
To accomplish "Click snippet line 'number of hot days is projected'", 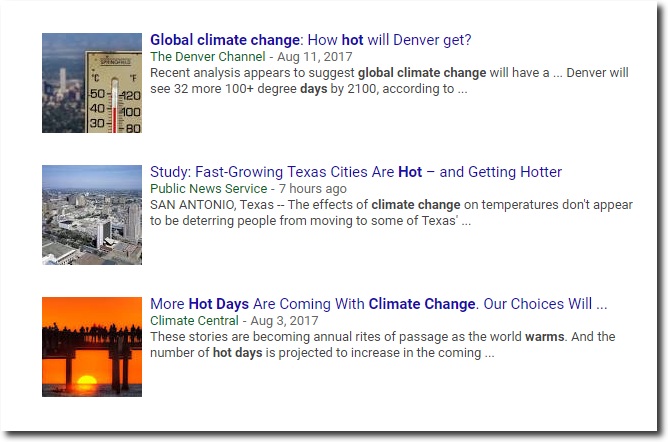I will click(322, 353).
